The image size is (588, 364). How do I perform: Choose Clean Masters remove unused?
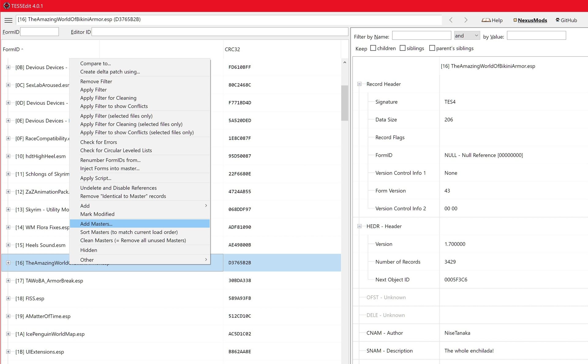tap(140, 240)
